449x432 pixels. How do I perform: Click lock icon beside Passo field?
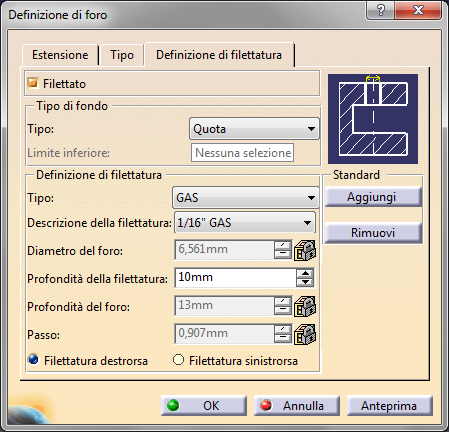[x=305, y=334]
